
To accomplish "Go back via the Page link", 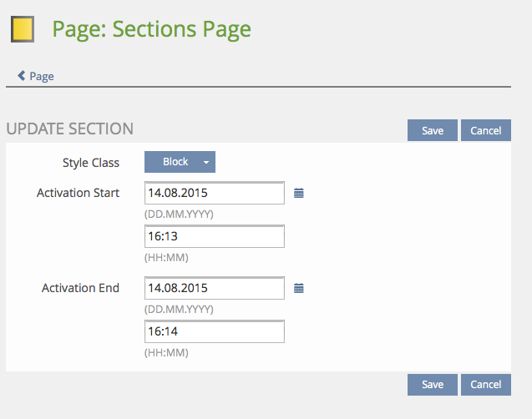I will coord(42,76).
